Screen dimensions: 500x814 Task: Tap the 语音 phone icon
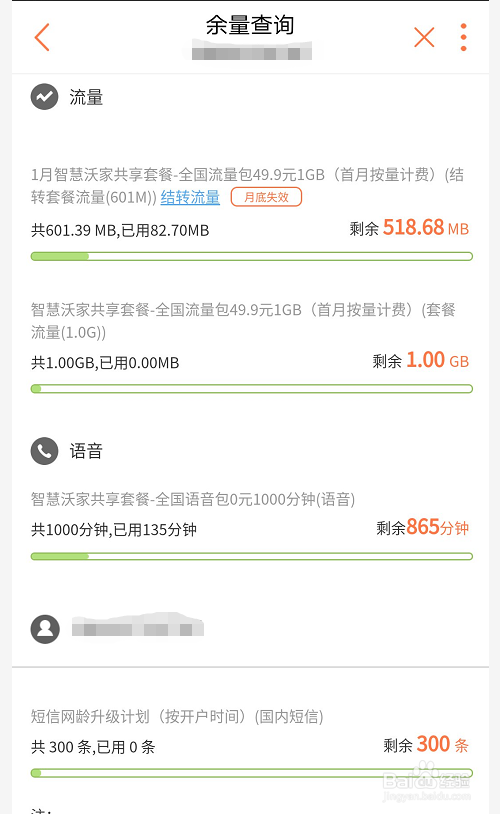coord(45,451)
